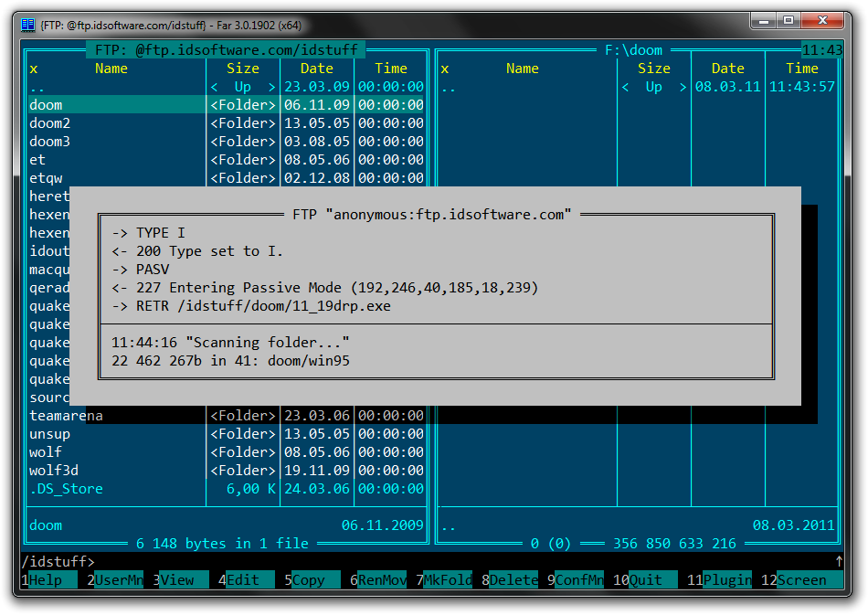Click the RenMov function key button
This screenshot has height=615, width=868.
point(382,579)
